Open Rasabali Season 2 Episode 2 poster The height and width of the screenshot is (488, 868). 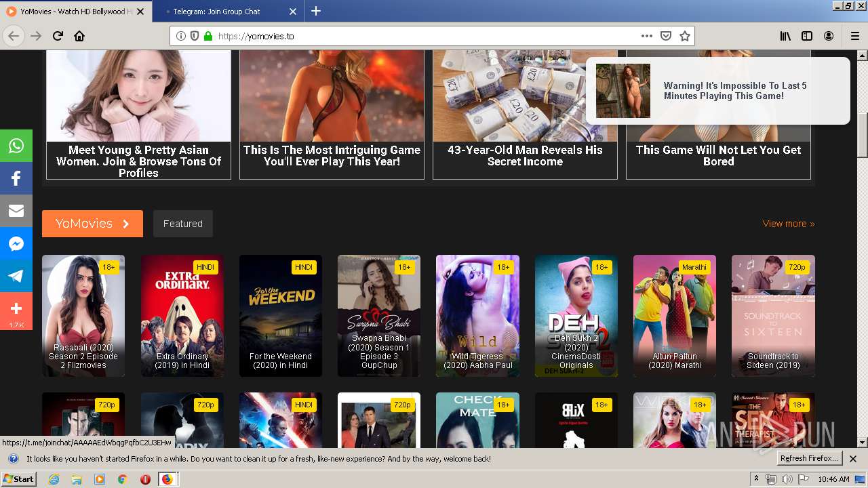coord(83,316)
